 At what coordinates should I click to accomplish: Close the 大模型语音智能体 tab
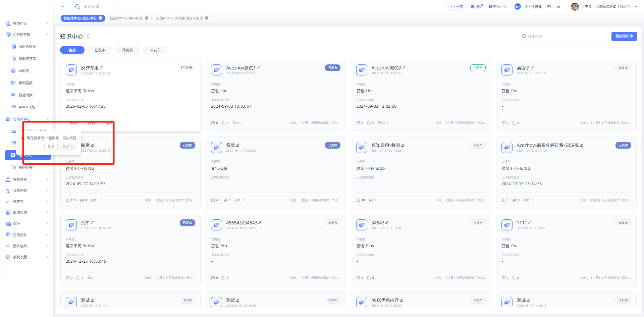pyautogui.click(x=207, y=18)
